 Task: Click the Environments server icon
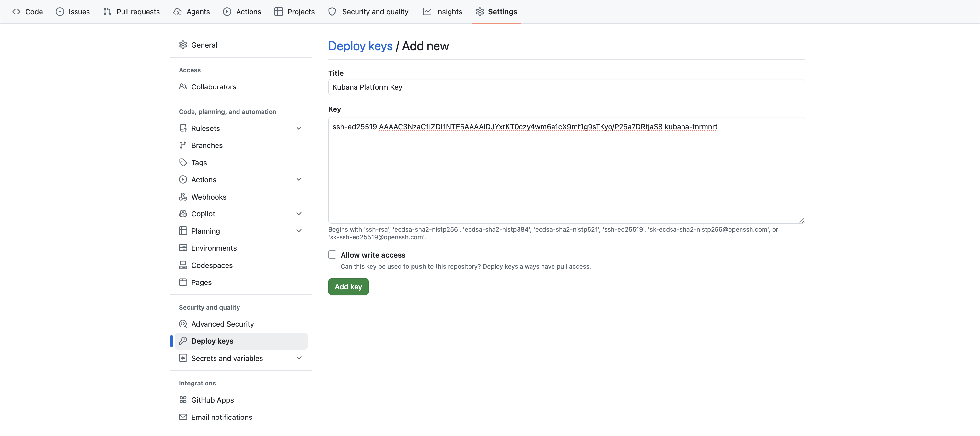[x=183, y=248]
